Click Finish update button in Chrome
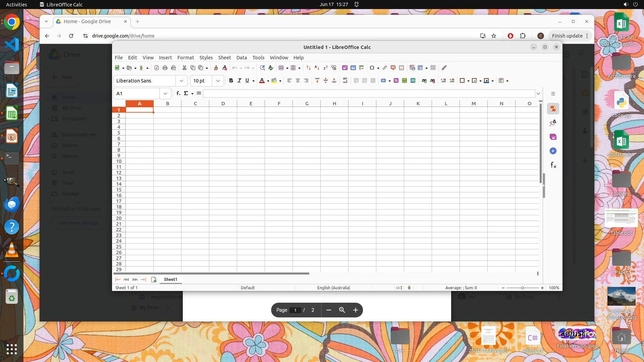Image resolution: width=644 pixels, height=362 pixels. [567, 36]
